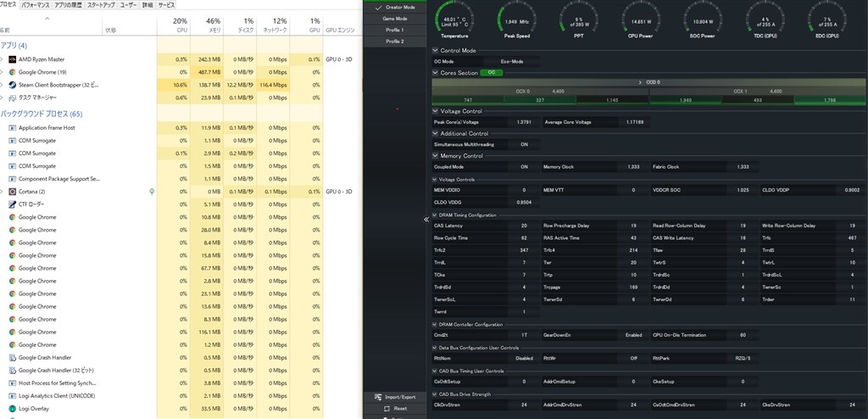Image resolution: width=868 pixels, height=419 pixels.
Task: Select Profile 1 in sidebar
Action: (x=395, y=30)
